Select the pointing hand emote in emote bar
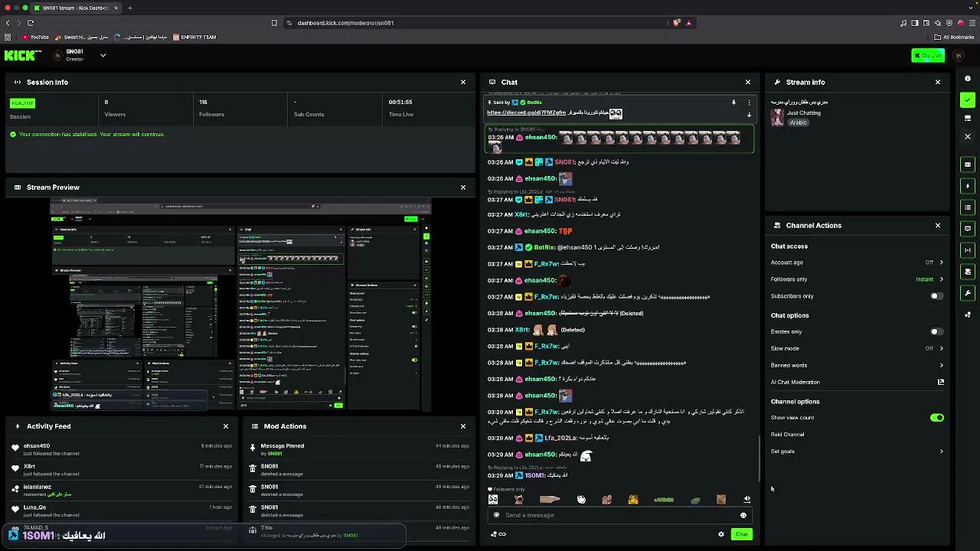Viewport: 980px width, 551px height. tap(550, 500)
